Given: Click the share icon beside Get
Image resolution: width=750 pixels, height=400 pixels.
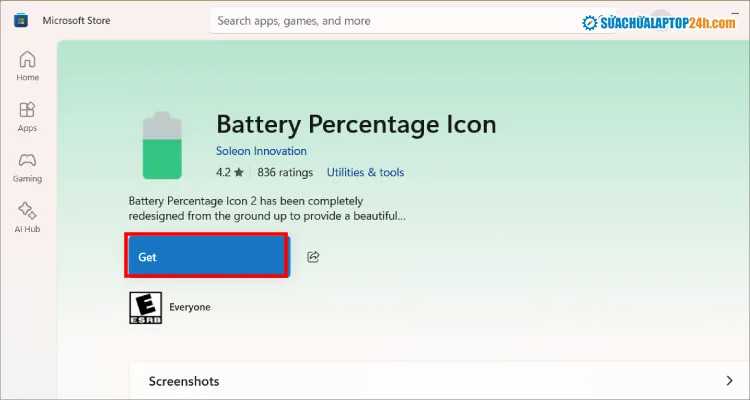Looking at the screenshot, I should point(313,257).
